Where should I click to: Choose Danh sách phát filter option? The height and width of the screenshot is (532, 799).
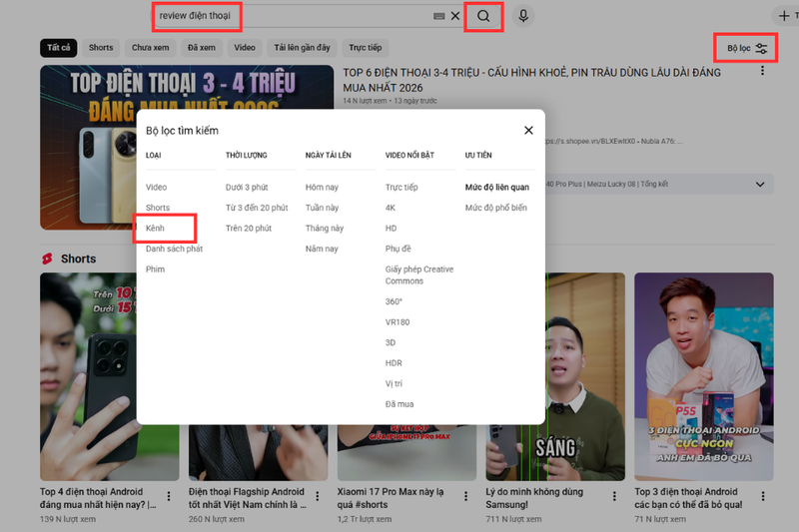[x=174, y=249]
